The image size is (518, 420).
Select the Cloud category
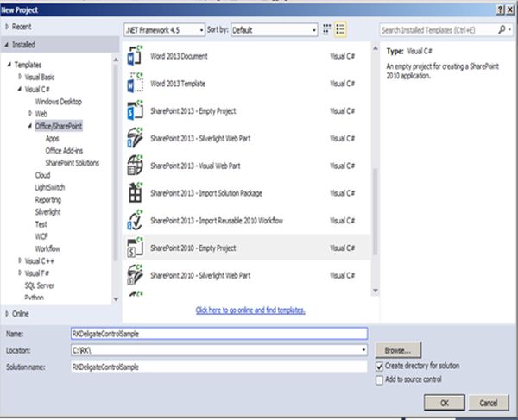point(42,175)
